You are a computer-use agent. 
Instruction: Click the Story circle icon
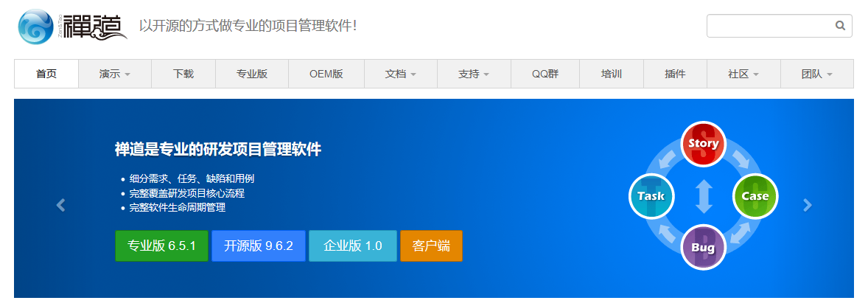click(x=703, y=144)
